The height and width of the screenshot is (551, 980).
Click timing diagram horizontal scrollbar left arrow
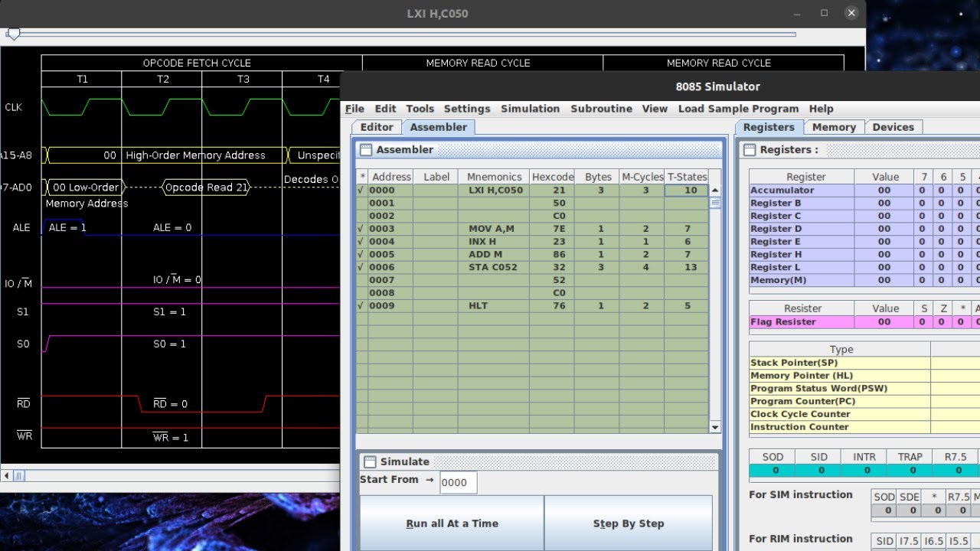(x=7, y=475)
